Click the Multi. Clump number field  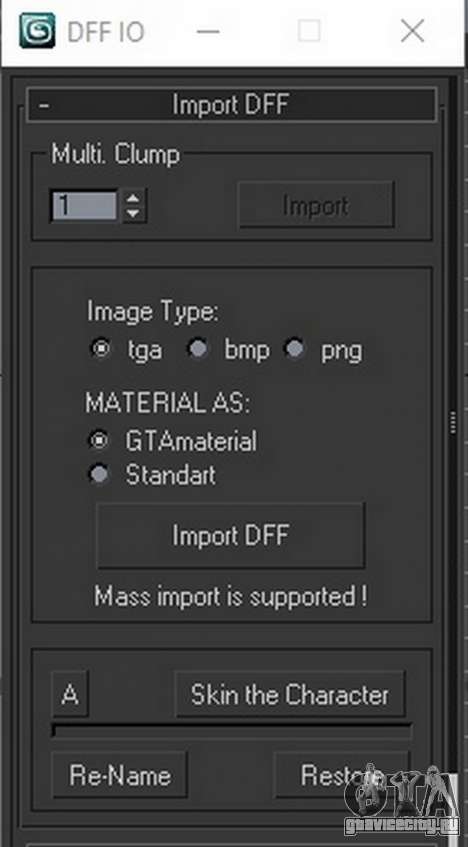pyautogui.click(x=84, y=205)
